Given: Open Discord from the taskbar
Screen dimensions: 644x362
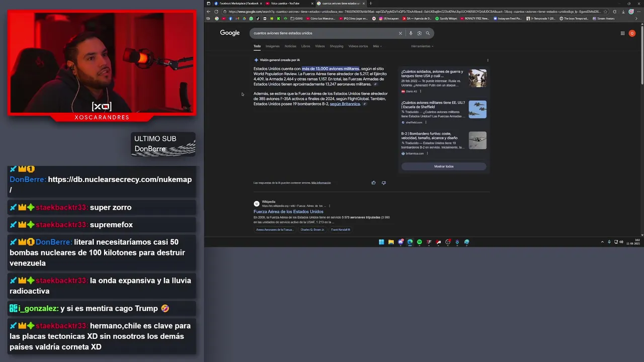Looking at the screenshot, I should tap(400, 242).
